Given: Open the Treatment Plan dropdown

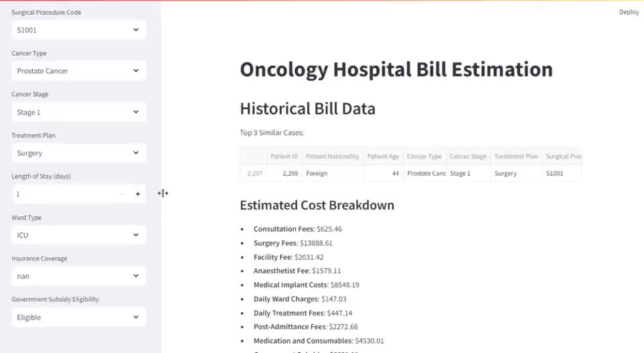Looking at the screenshot, I should (x=78, y=153).
